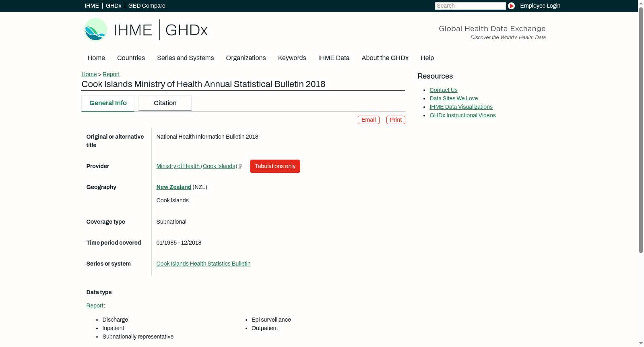The width and height of the screenshot is (644, 347).
Task: Click the 'Subnational' coverage type value
Action: 171,222
